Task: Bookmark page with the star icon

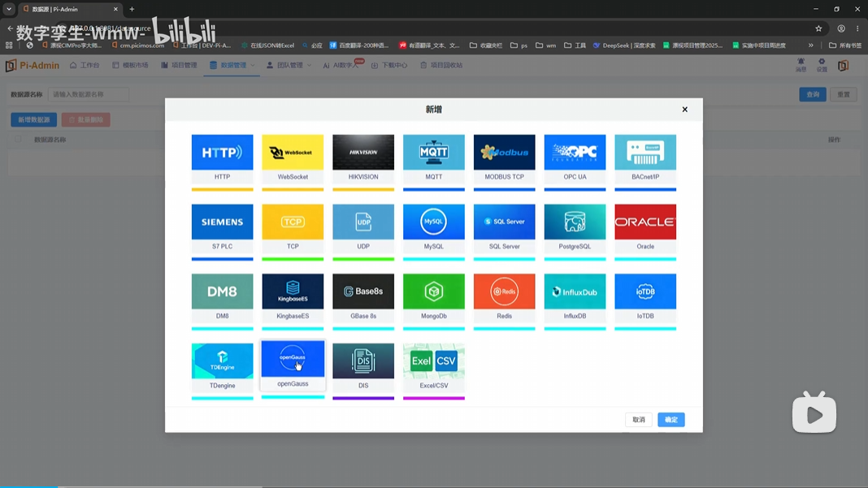Action: click(x=818, y=28)
